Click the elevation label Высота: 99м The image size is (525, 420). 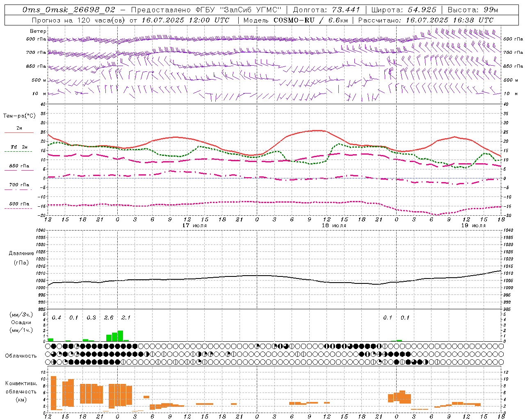pyautogui.click(x=473, y=10)
